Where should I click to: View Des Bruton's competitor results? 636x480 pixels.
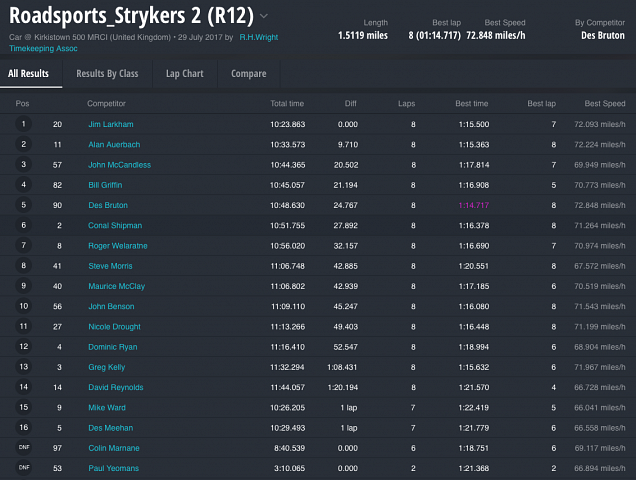click(x=107, y=205)
